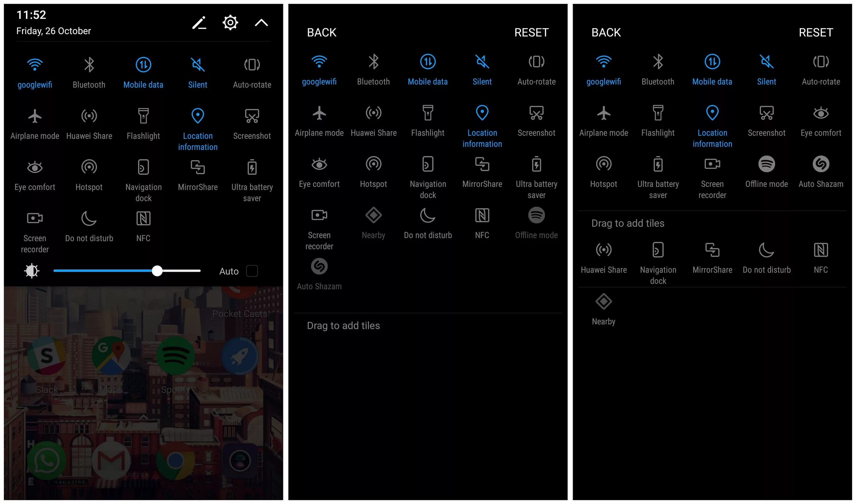The height and width of the screenshot is (504, 856).
Task: Collapse the quick settings with chevron
Action: [261, 23]
